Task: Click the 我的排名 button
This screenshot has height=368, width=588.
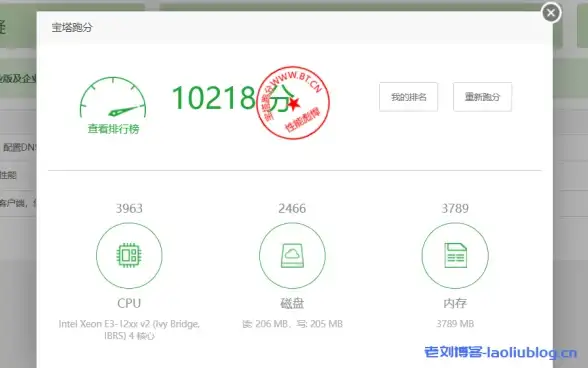Action: coord(408,97)
